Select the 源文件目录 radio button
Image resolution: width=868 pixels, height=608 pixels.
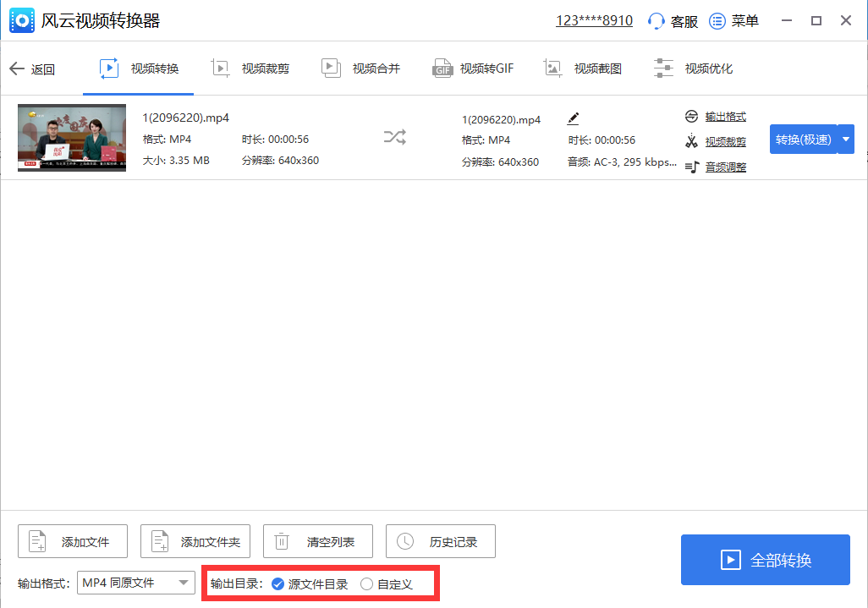(277, 583)
